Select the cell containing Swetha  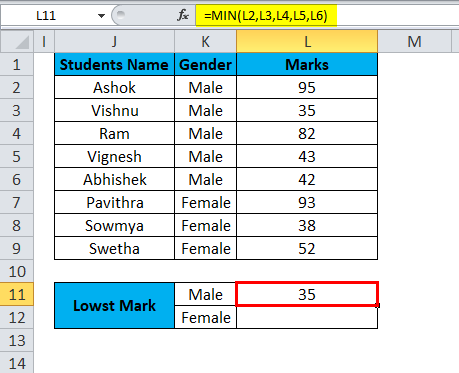(x=114, y=248)
